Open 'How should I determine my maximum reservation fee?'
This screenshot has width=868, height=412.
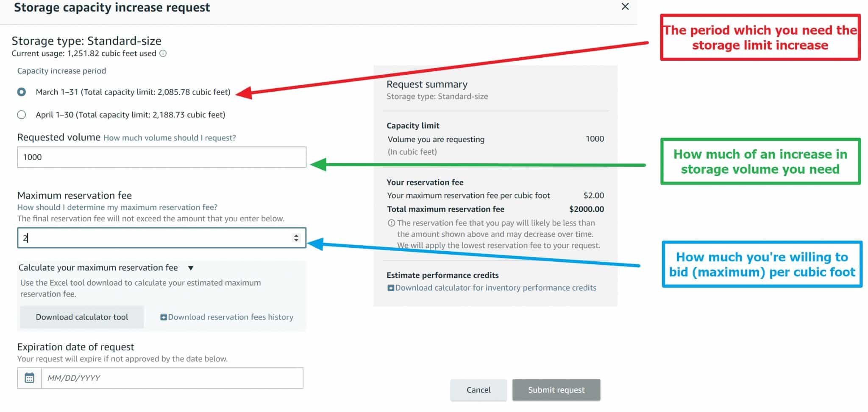[x=117, y=207]
